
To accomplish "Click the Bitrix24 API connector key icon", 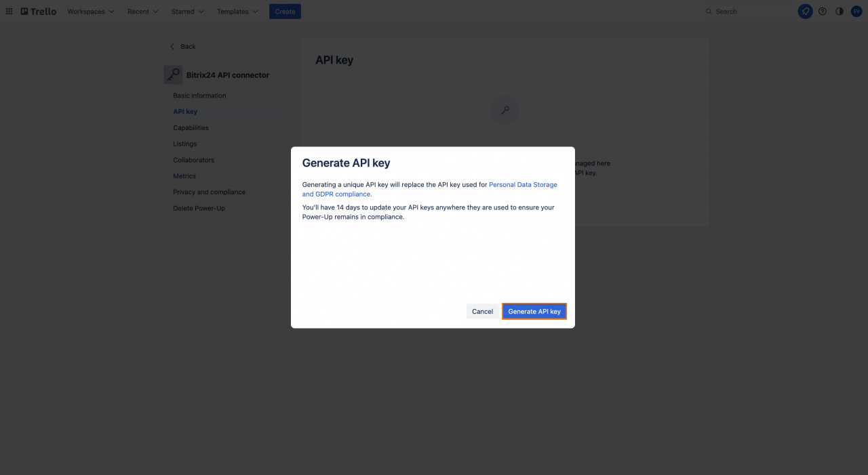I will [x=173, y=75].
